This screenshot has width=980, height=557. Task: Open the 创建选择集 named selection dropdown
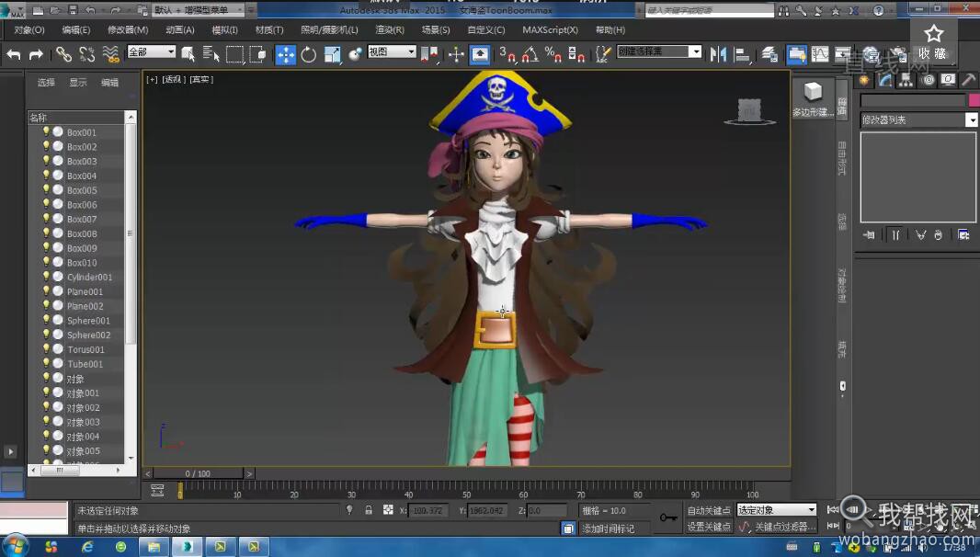659,51
